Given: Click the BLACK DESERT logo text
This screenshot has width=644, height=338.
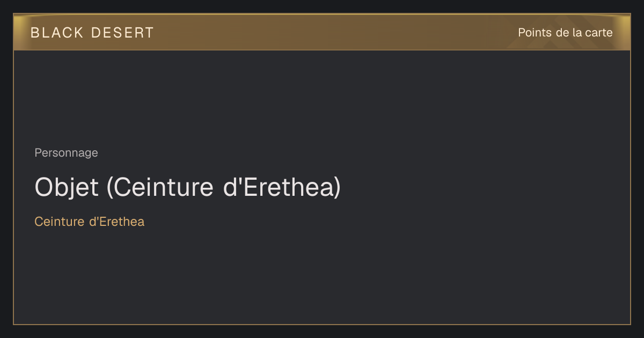Looking at the screenshot, I should (x=92, y=33).
